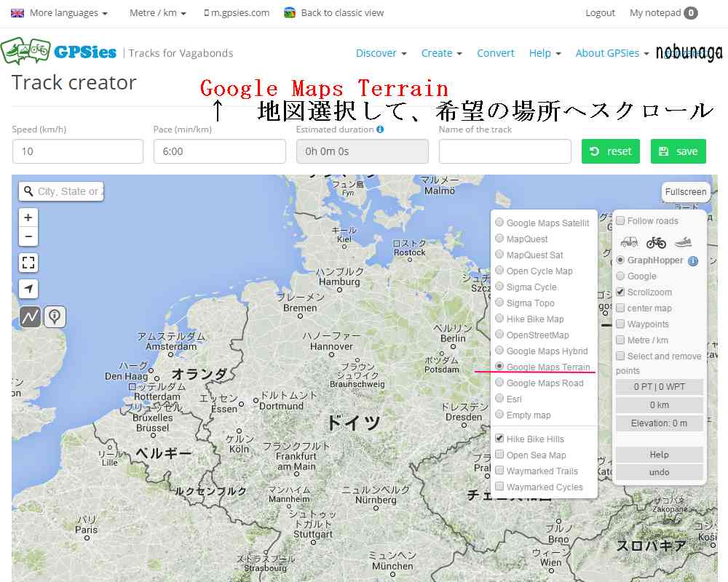Zoom in on the map

(x=28, y=218)
